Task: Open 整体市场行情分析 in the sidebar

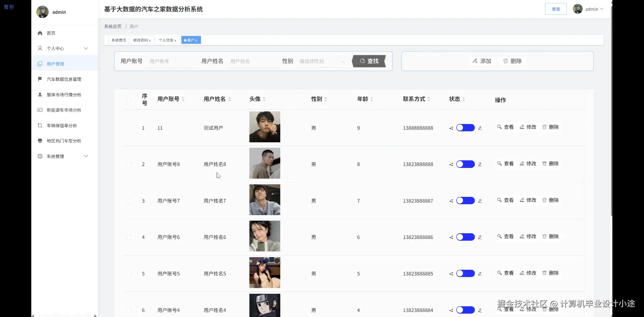Action: click(64, 95)
